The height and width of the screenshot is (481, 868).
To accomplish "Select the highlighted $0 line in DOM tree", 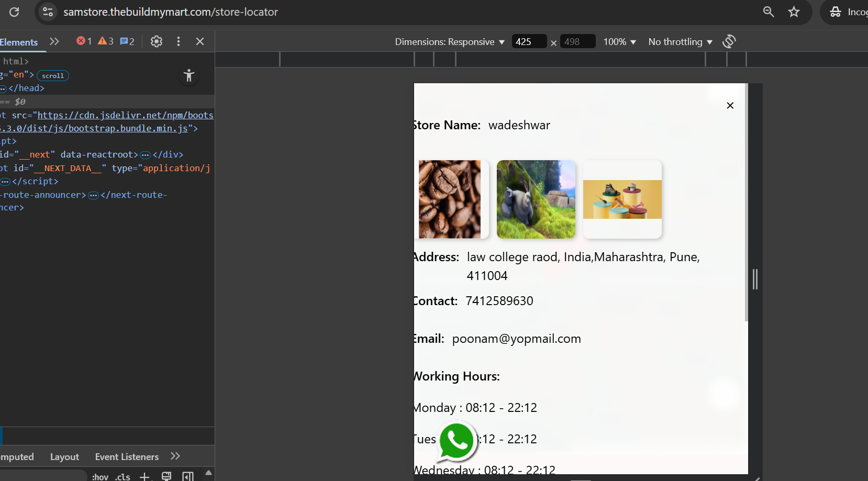I will 107,102.
